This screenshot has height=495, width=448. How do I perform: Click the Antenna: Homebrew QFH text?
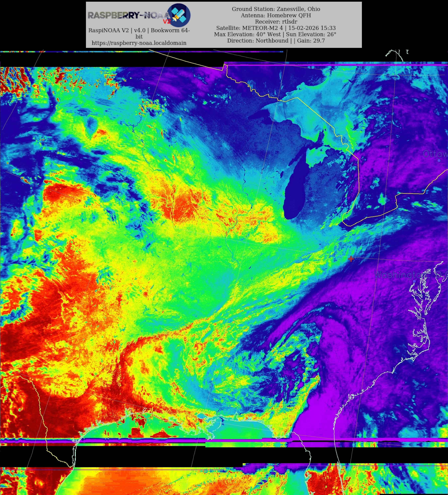[276, 15]
